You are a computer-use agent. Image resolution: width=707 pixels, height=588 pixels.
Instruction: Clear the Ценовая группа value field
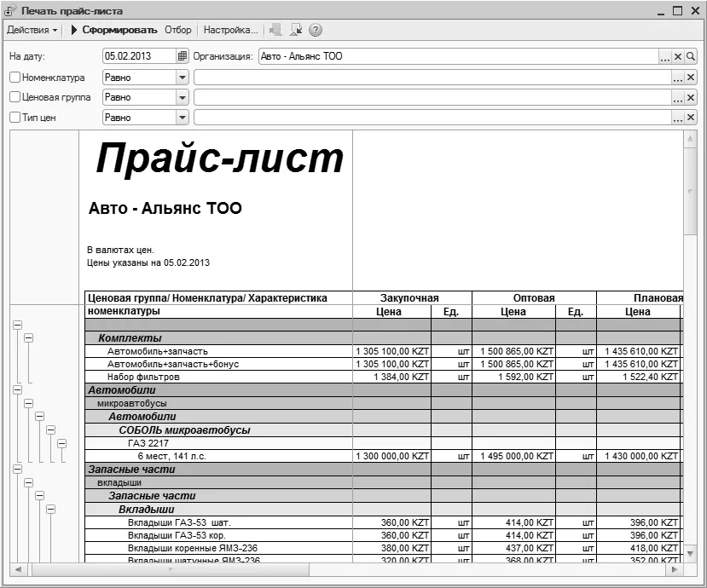(690, 98)
